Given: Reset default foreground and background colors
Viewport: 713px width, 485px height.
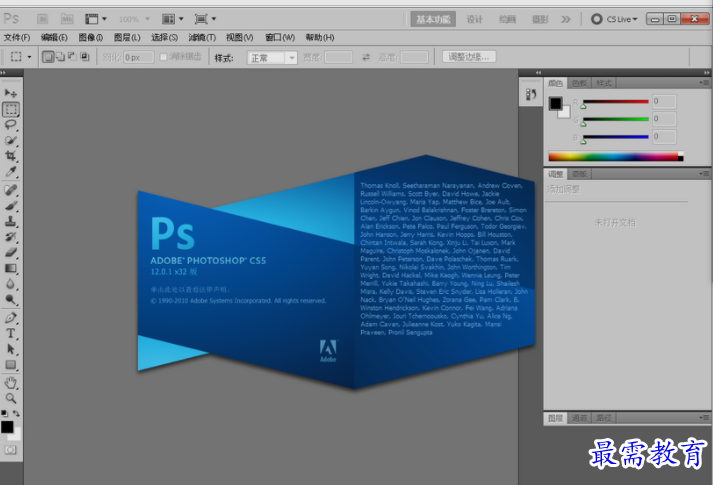Looking at the screenshot, I should coord(4,413).
